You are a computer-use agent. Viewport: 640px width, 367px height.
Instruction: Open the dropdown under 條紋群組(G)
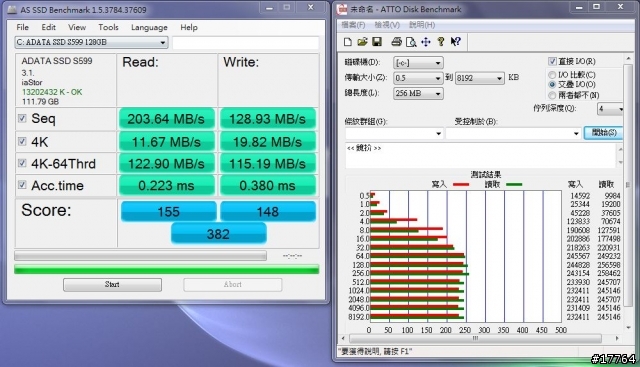pos(394,133)
